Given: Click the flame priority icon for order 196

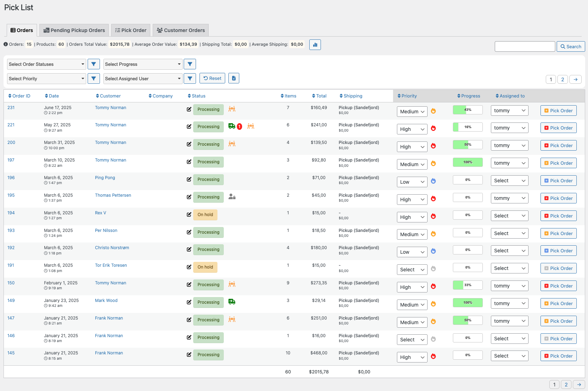Looking at the screenshot, I should [x=434, y=181].
